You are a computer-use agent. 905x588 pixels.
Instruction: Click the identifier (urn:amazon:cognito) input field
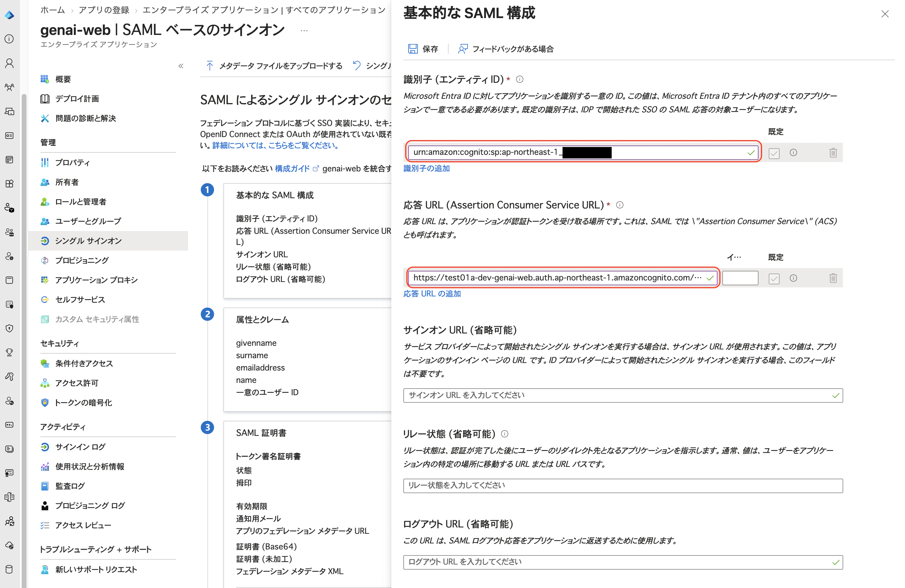point(583,152)
